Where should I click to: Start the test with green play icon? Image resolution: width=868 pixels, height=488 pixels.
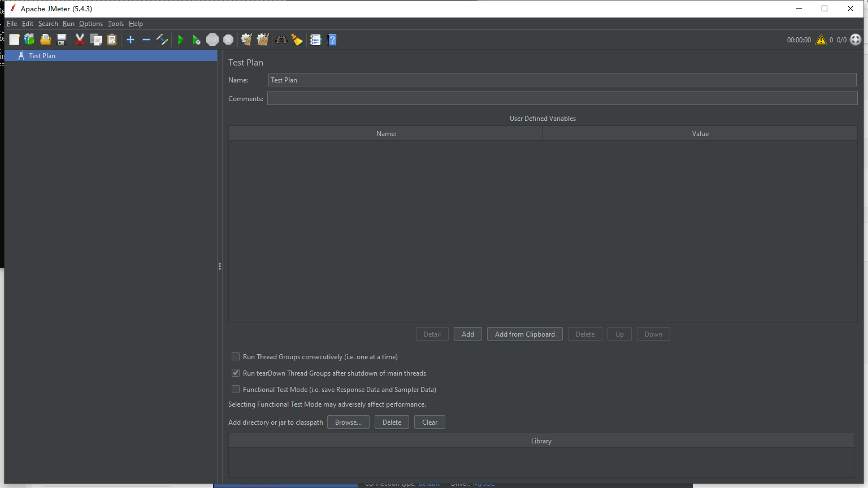click(x=181, y=40)
